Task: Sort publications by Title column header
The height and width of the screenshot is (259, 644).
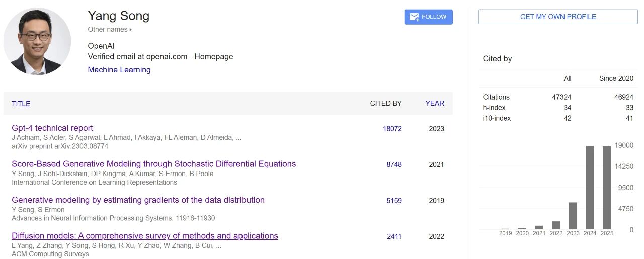Action: 21,104
